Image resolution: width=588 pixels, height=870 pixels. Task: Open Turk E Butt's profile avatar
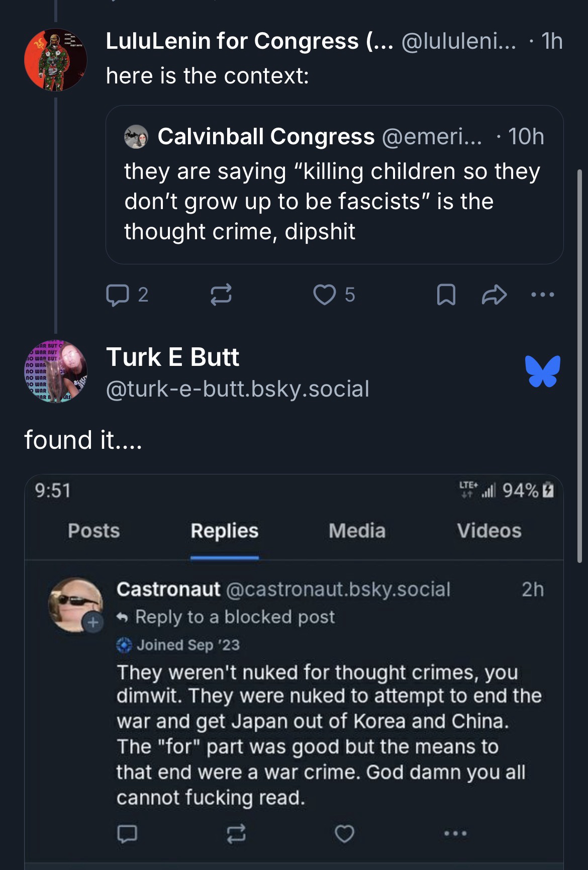click(56, 372)
